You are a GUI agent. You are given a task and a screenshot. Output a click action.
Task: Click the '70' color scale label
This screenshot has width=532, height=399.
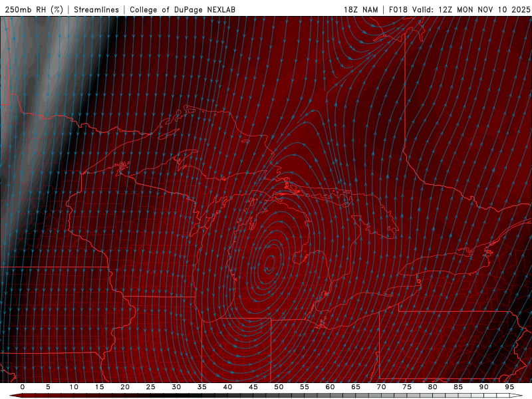(x=381, y=387)
